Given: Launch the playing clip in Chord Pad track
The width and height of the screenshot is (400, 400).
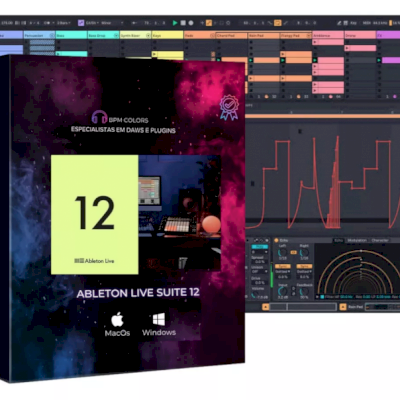Looking at the screenshot, I should pos(219,60).
